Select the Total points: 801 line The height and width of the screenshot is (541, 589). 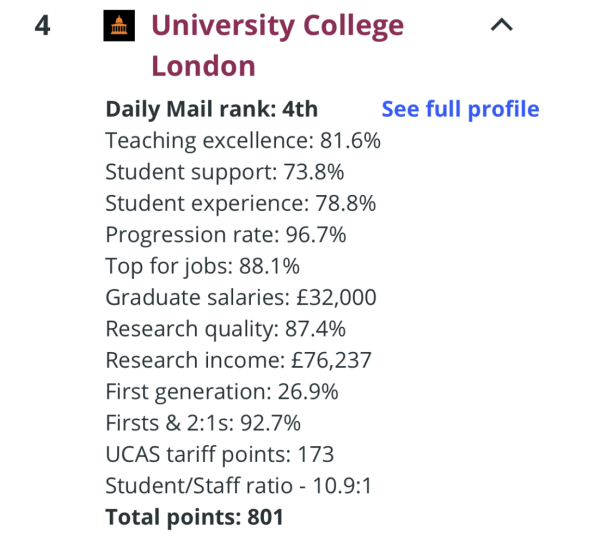coord(195,517)
